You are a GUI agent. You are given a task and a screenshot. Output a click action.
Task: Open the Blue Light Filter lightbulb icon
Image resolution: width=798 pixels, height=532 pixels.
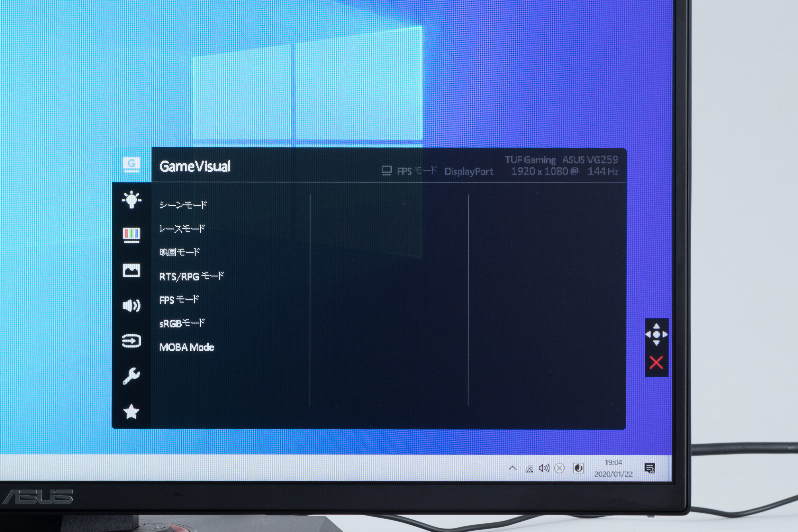131,200
